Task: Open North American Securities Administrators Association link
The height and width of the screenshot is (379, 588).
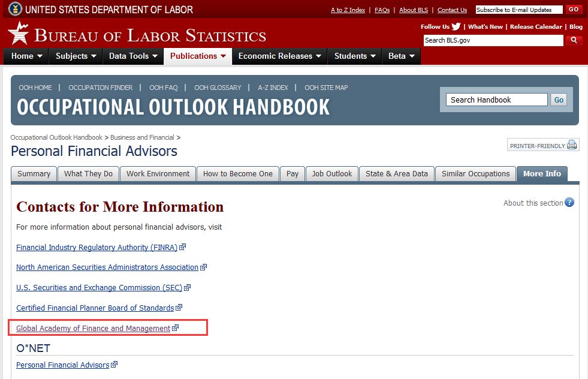Action: tap(107, 267)
